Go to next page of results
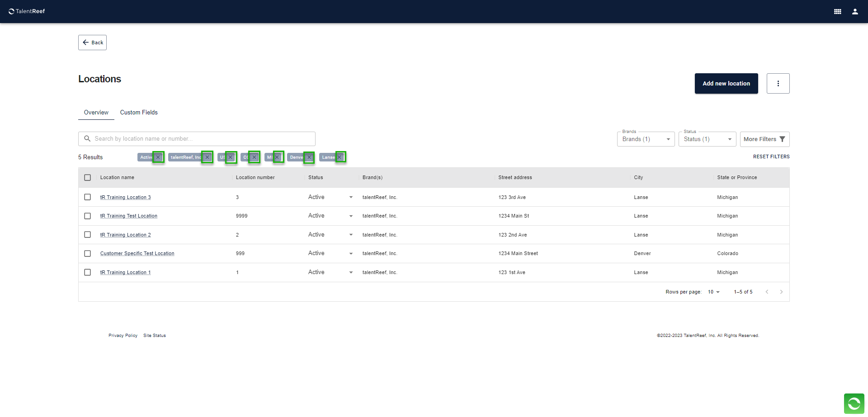Screen dimensions: 868x417 tap(781, 292)
